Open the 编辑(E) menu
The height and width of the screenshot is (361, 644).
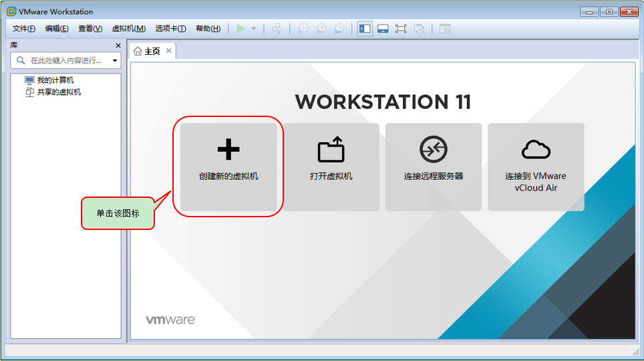tap(57, 28)
